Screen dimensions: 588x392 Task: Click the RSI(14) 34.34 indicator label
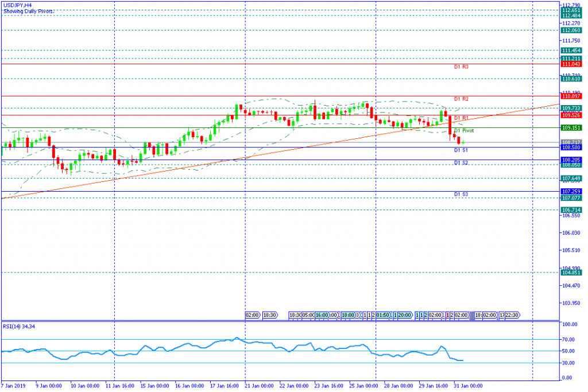tap(19, 327)
